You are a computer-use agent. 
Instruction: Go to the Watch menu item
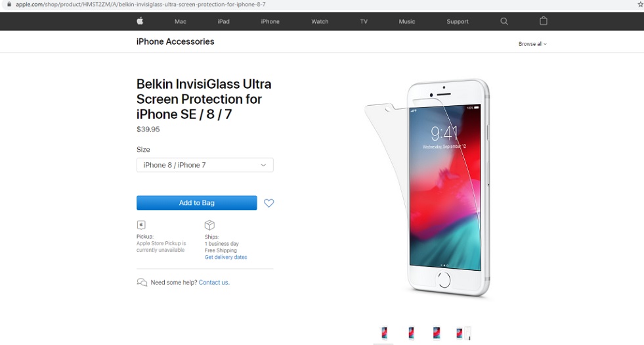click(x=320, y=22)
